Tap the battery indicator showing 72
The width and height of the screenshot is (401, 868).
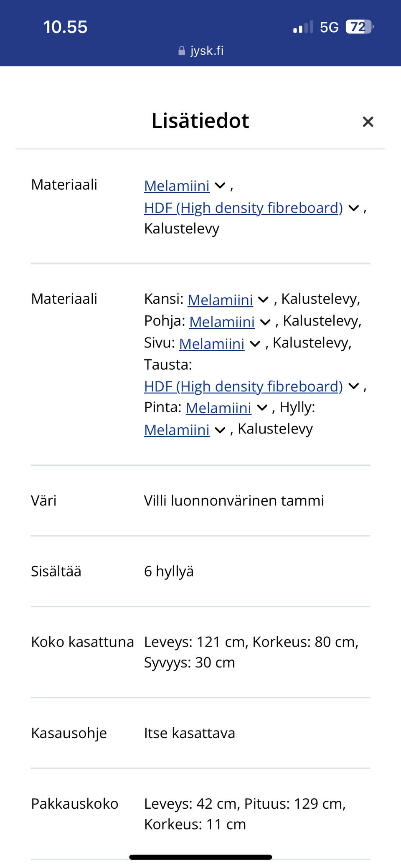358,27
